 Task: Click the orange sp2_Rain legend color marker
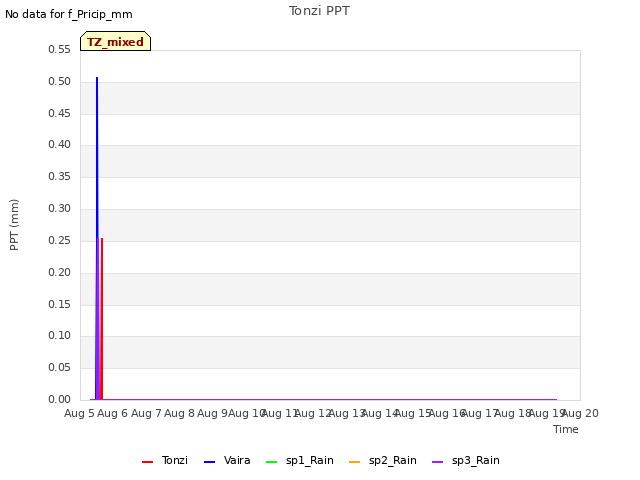355,462
